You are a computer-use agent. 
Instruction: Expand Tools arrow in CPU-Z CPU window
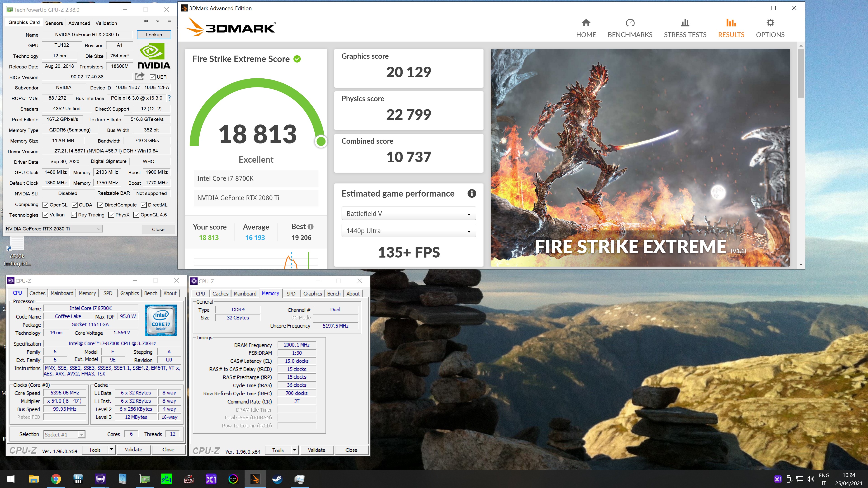click(x=111, y=450)
